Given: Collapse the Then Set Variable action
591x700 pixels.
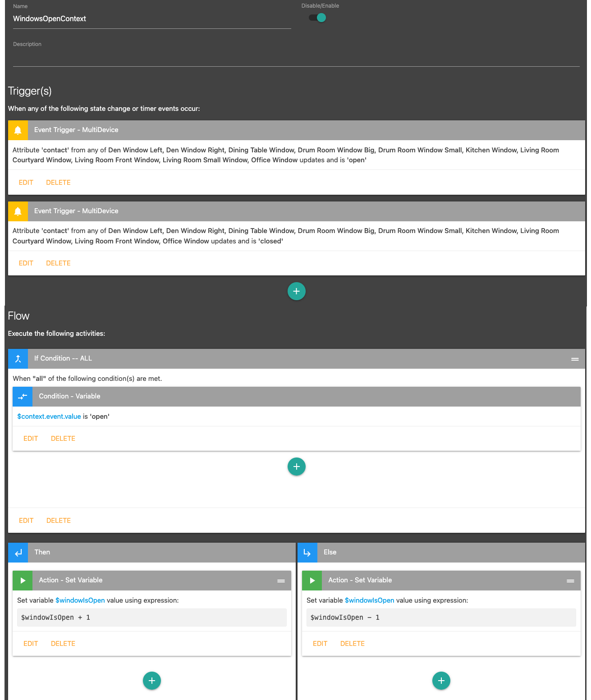Looking at the screenshot, I should 281,581.
